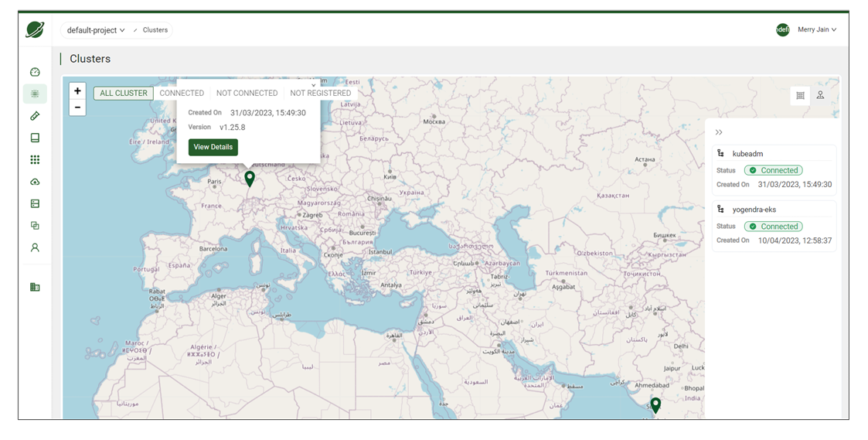Open the nine-dot grid icon in sidebar
Image resolution: width=868 pixels, height=440 pixels.
click(35, 159)
